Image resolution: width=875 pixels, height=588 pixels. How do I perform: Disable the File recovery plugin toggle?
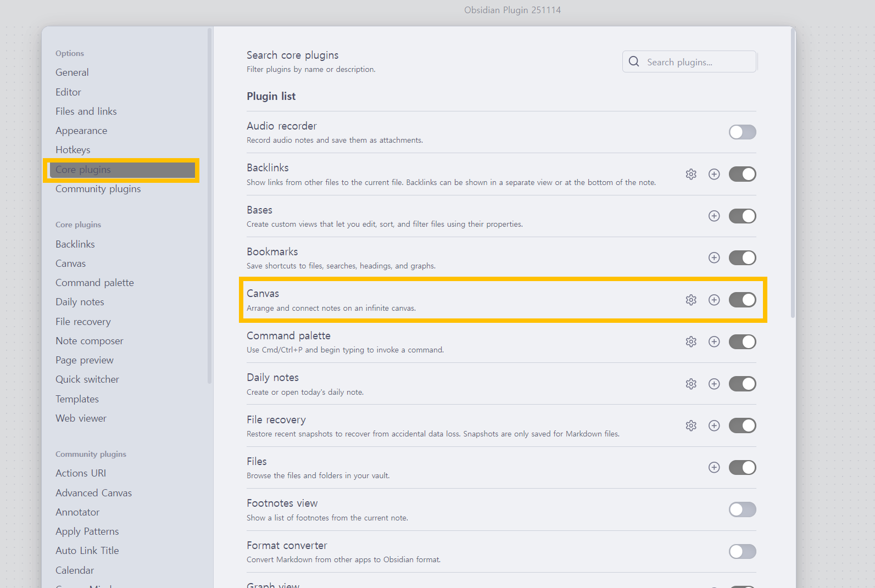(743, 425)
